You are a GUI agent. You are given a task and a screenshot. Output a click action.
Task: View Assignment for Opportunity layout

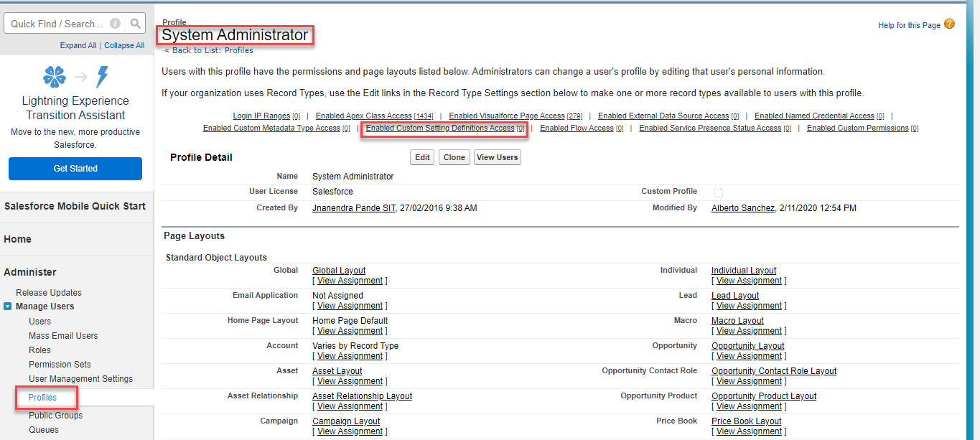(749, 356)
